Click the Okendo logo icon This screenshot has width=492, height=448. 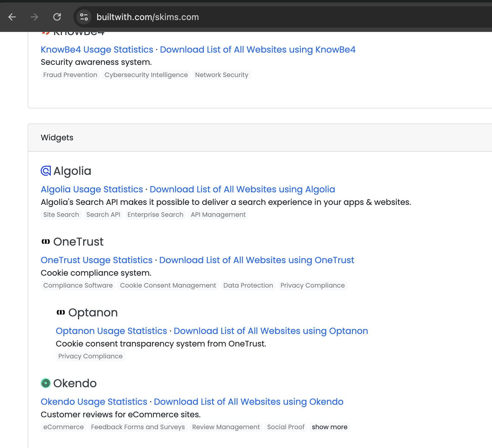click(46, 383)
